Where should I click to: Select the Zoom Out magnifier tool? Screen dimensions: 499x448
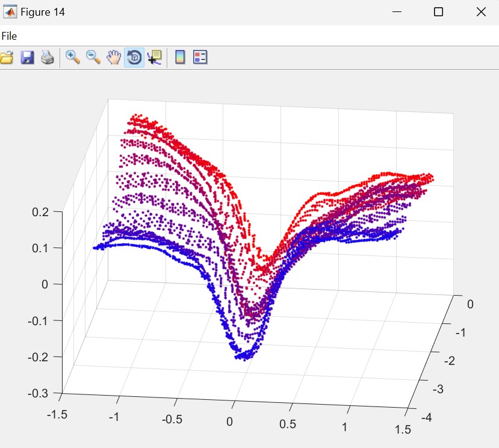[x=93, y=58]
